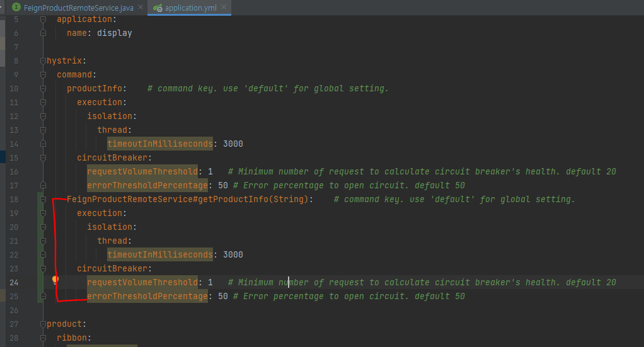
Task: Click 'requestVolumeThreshold' on line 16
Action: 142,172
